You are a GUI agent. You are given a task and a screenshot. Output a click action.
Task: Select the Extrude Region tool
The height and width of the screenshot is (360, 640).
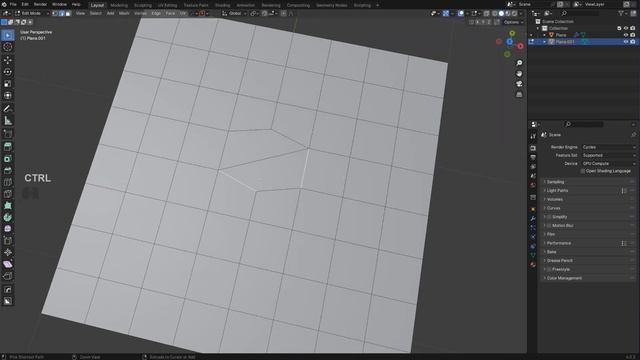(8, 147)
